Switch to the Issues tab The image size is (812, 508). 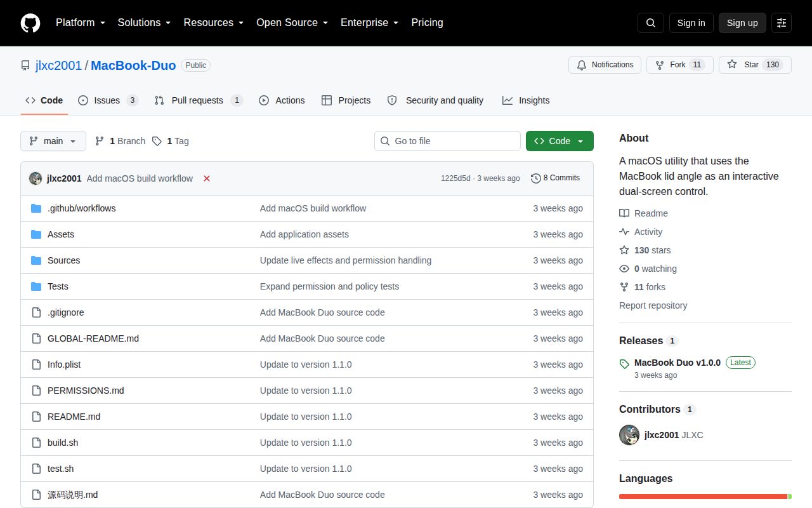(108, 100)
